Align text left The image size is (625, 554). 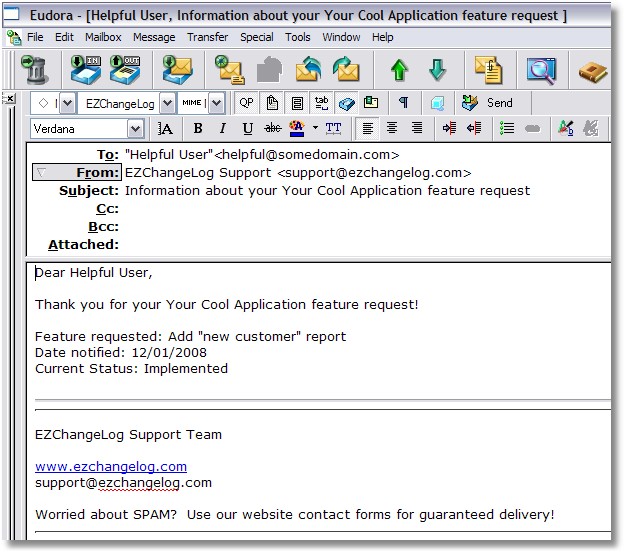[368, 128]
